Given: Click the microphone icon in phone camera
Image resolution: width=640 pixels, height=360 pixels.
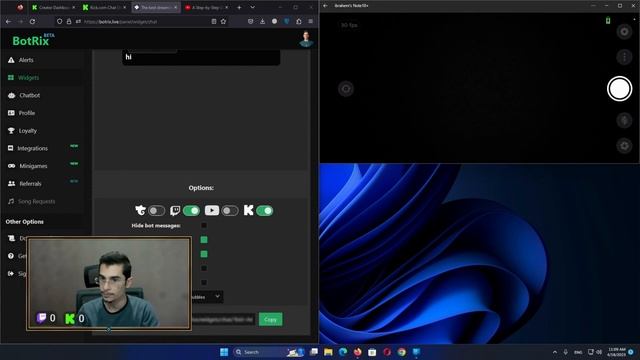Looking at the screenshot, I should pyautogui.click(x=624, y=120).
